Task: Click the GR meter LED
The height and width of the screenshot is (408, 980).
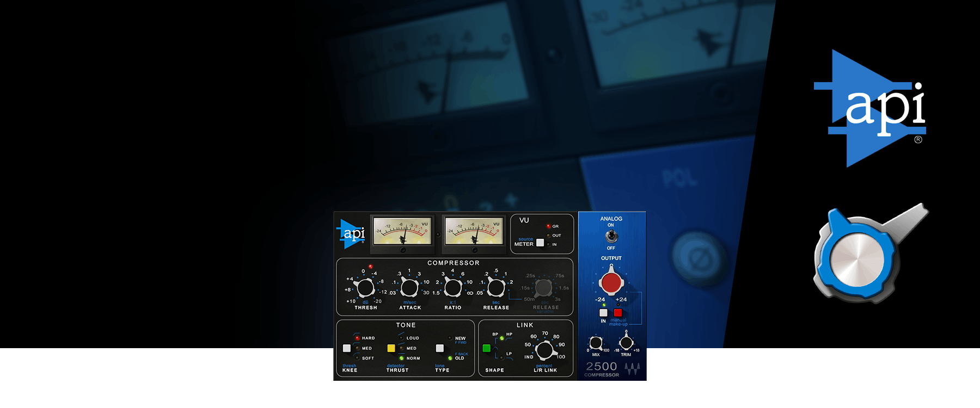Action: (x=548, y=226)
